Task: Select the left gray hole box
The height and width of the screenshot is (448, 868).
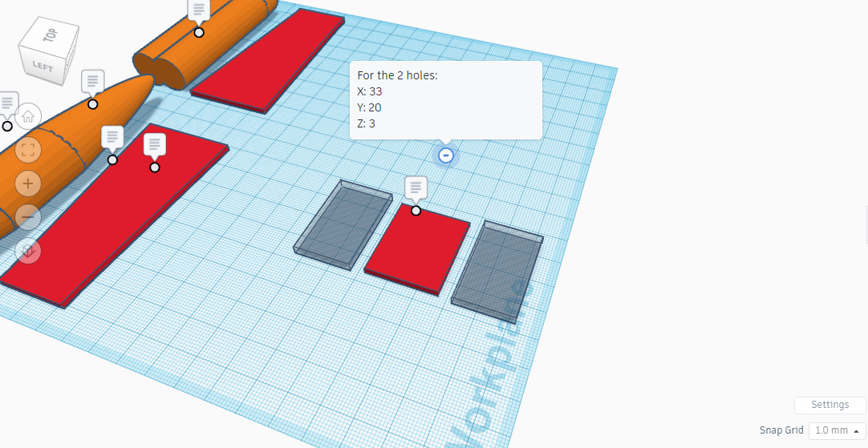Action: click(x=343, y=224)
